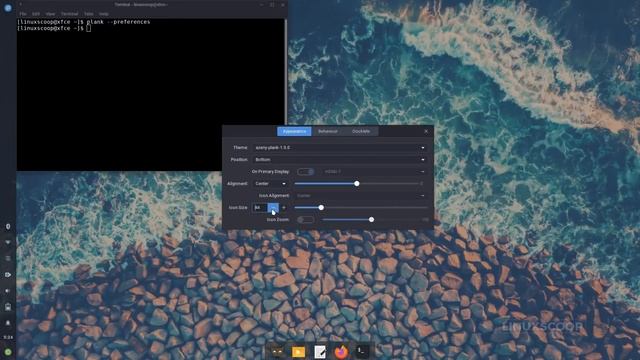Open the Tabs menu in Terminal
The width and height of the screenshot is (640, 360).
pos(89,14)
